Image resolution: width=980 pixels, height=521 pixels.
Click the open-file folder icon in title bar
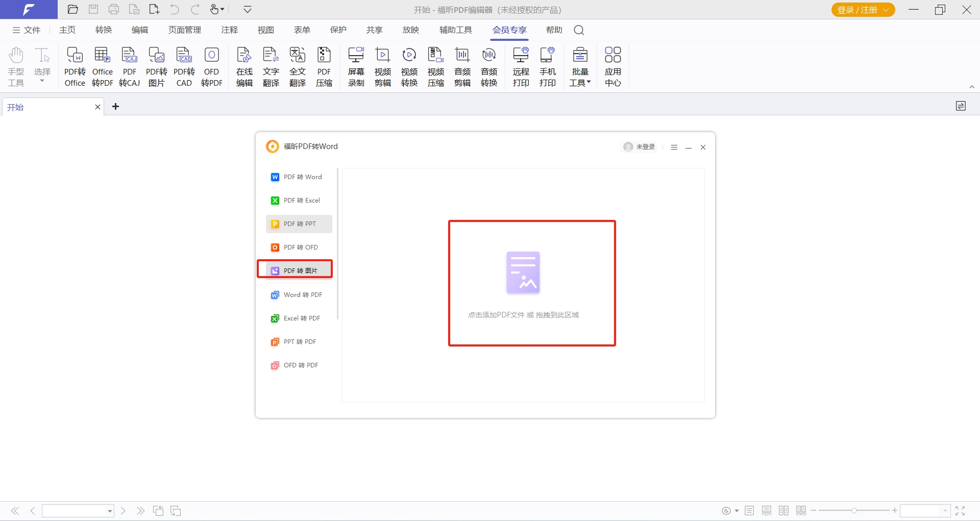(x=73, y=9)
